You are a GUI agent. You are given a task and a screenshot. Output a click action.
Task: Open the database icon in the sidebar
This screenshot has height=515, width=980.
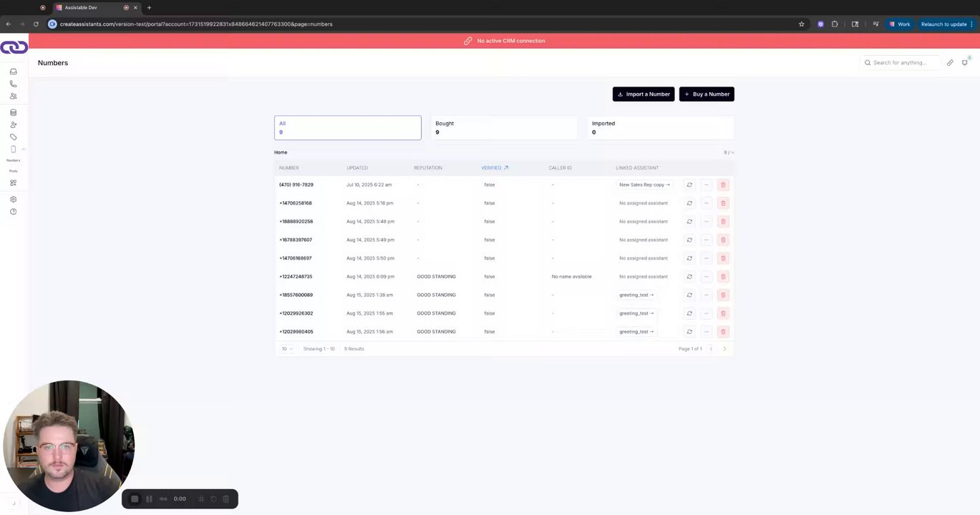click(x=13, y=112)
